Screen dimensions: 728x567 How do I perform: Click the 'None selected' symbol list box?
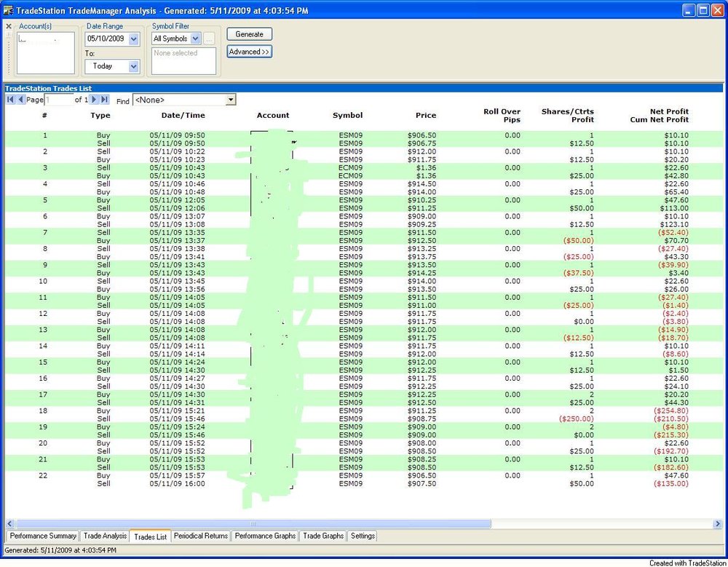[x=184, y=61]
